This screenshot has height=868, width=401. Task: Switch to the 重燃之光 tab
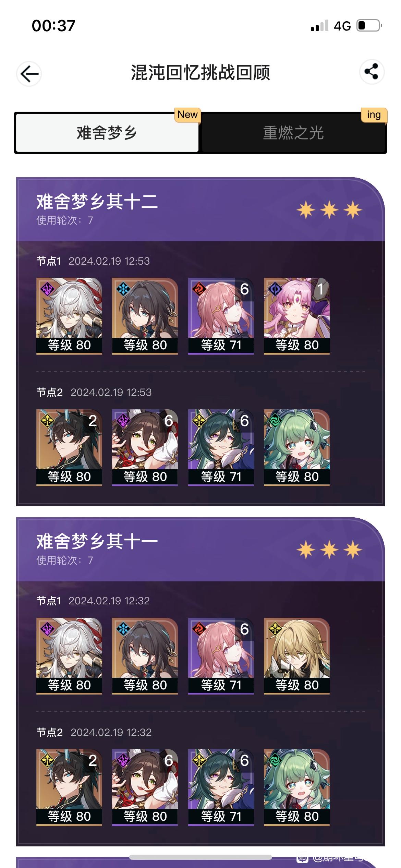(293, 133)
